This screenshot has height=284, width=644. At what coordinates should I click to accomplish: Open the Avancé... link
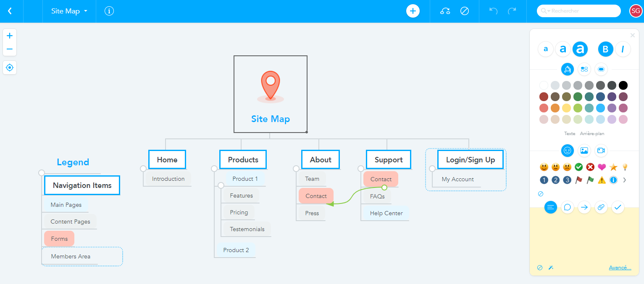(x=620, y=268)
